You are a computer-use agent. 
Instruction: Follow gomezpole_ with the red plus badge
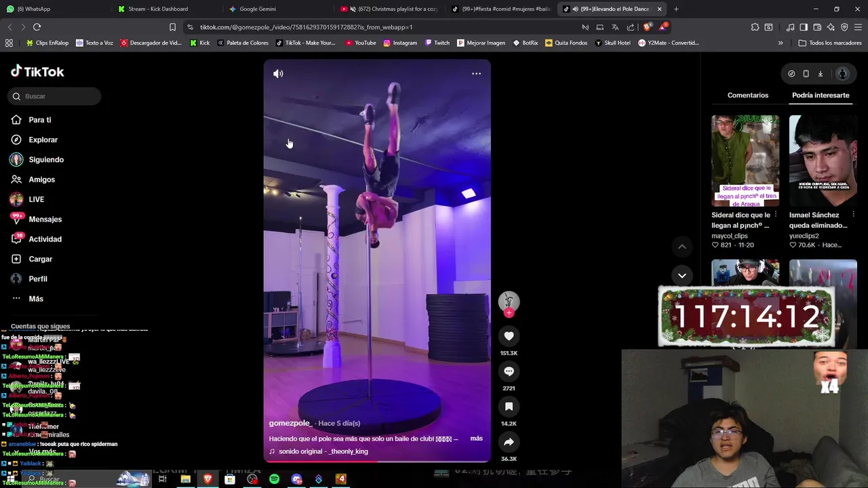click(x=509, y=313)
